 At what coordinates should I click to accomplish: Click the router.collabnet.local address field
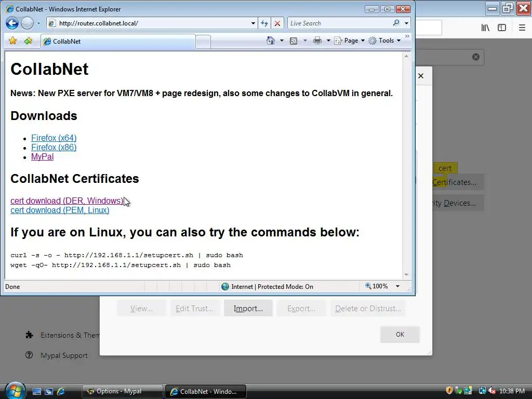[x=148, y=23]
